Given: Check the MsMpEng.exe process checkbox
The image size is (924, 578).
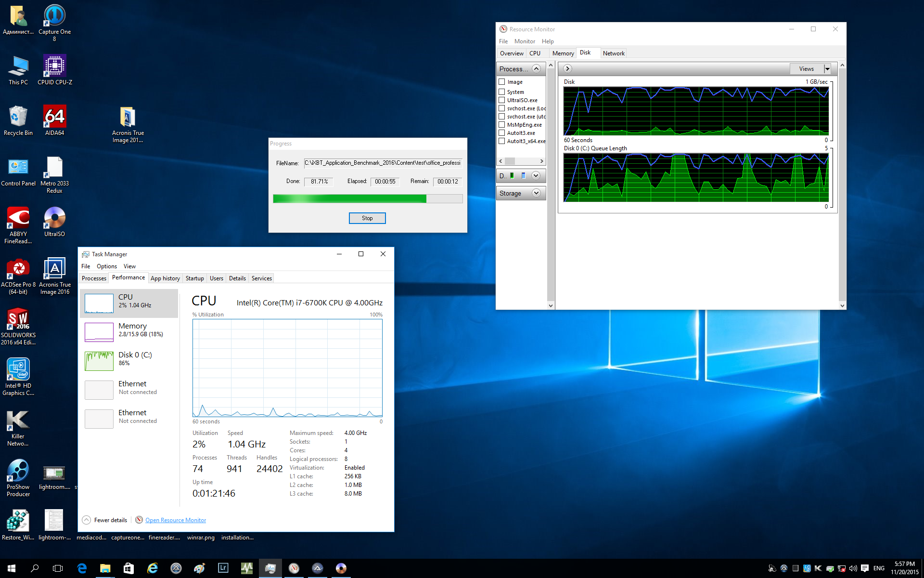Looking at the screenshot, I should (502, 125).
